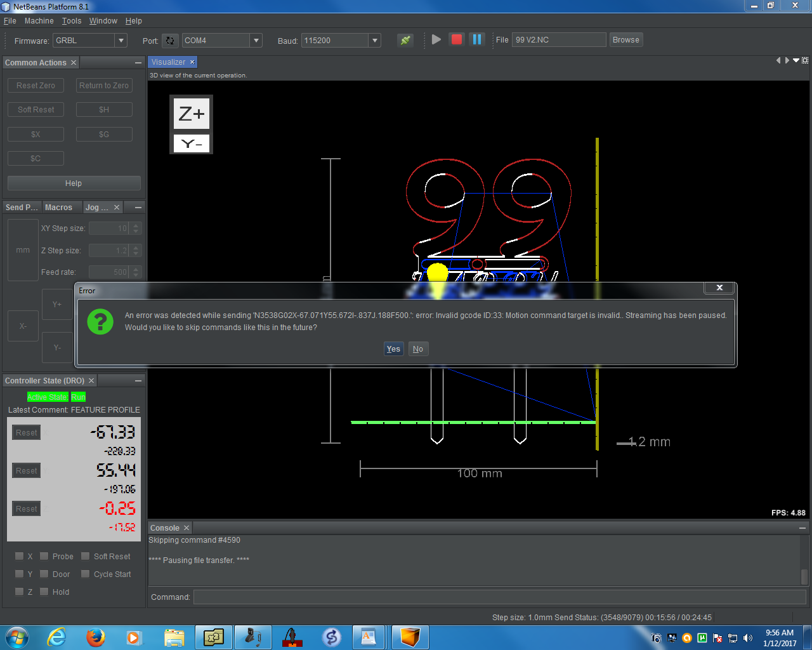
Task: Adjust the Z Step size spinner
Action: pos(136,251)
